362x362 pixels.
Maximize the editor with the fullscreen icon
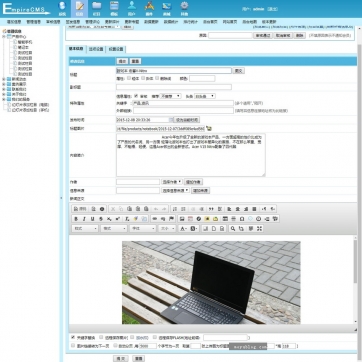coord(259,229)
